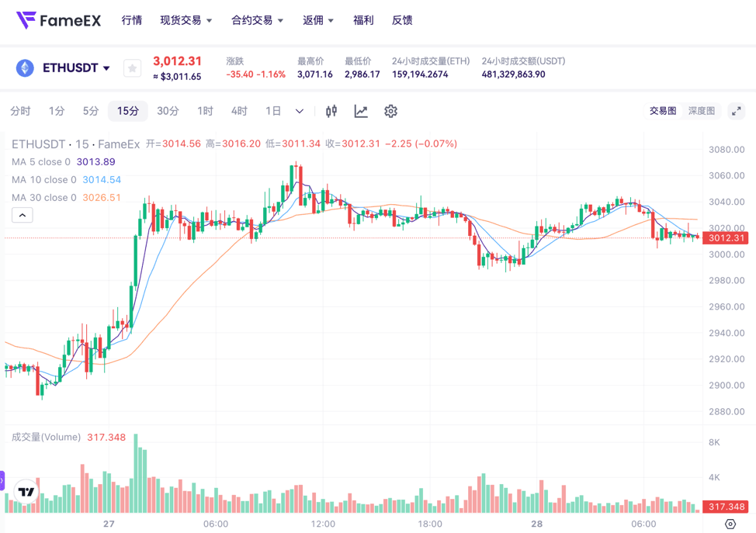Image resolution: width=756 pixels, height=533 pixels.
Task: Open the ETHUSDT trading pair dropdown
Action: [76, 68]
